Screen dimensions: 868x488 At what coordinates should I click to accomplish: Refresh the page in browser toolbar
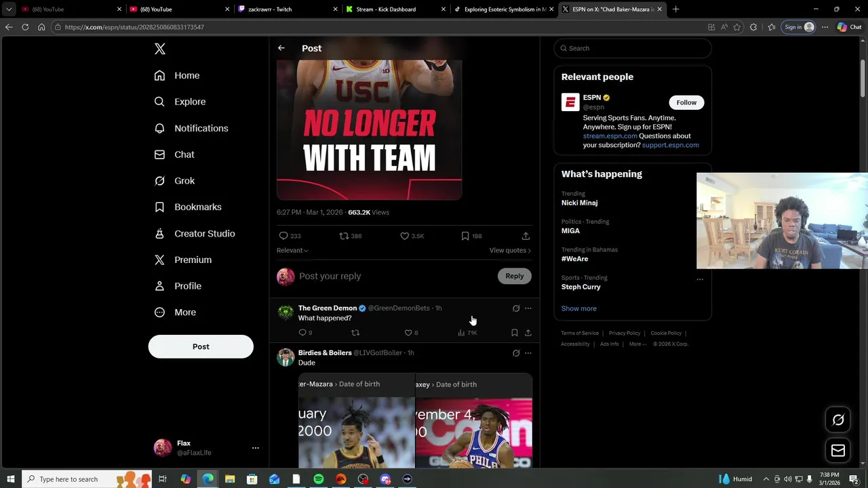click(25, 27)
